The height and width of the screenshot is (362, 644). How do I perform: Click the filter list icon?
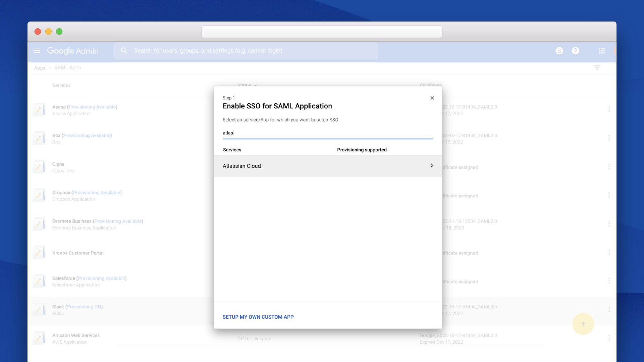[x=597, y=68]
